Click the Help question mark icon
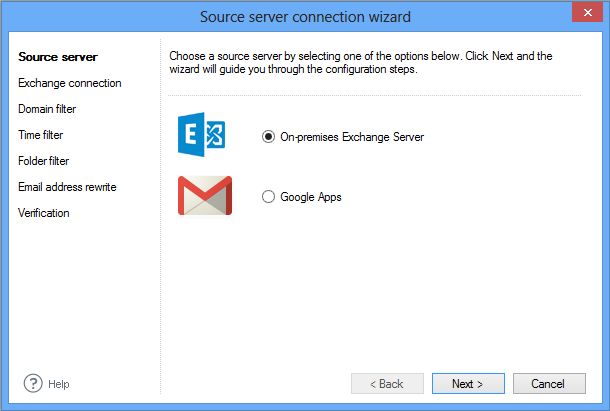Viewport: 610px width, 411px height. [x=33, y=383]
